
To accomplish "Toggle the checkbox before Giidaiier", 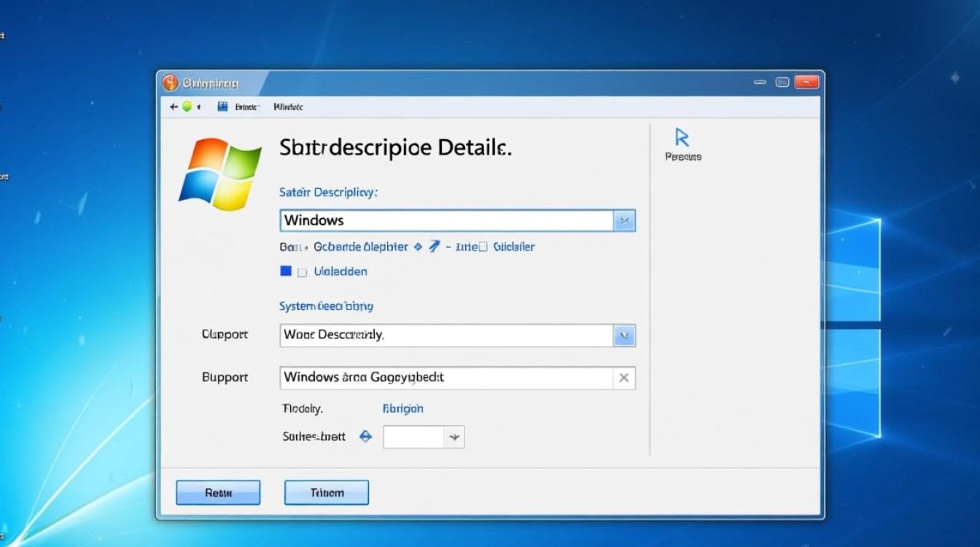I will [482, 247].
